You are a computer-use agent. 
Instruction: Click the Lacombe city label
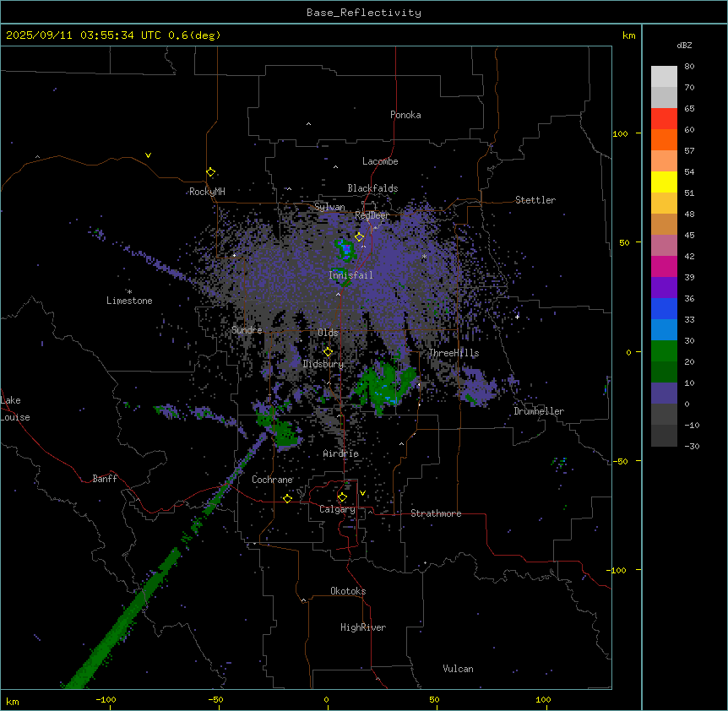point(380,161)
